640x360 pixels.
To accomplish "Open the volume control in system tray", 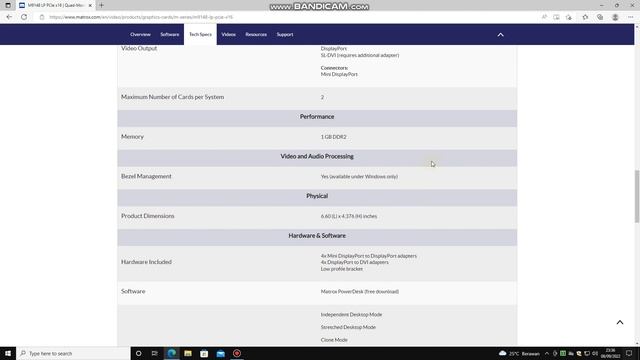I will (595, 353).
